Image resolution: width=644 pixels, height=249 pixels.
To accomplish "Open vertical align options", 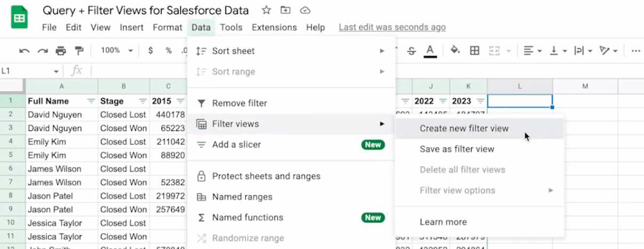I will (558, 51).
